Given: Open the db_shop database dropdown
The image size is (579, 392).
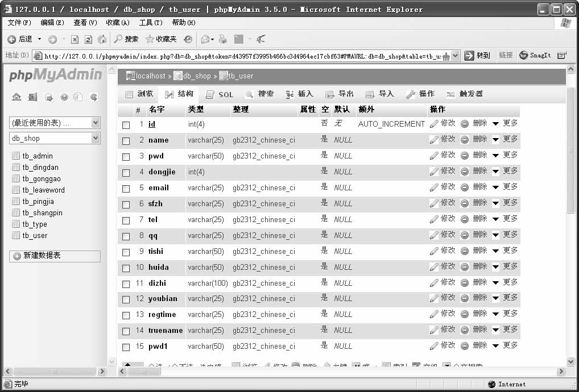Looking at the screenshot, I should click(55, 138).
